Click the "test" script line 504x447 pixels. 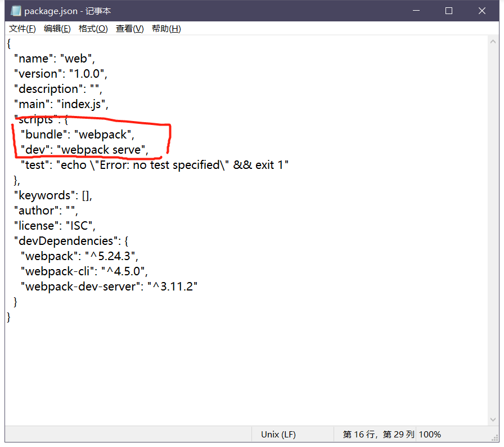pos(155,165)
